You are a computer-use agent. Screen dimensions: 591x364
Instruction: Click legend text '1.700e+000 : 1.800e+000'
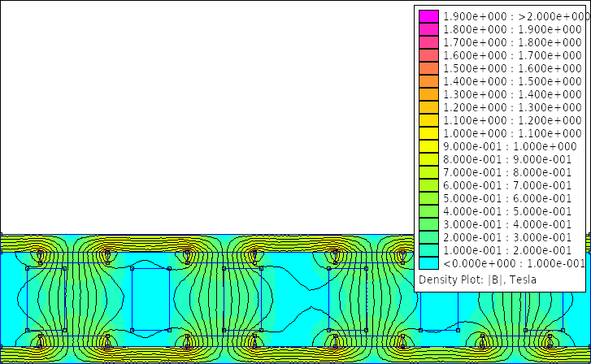[512, 42]
